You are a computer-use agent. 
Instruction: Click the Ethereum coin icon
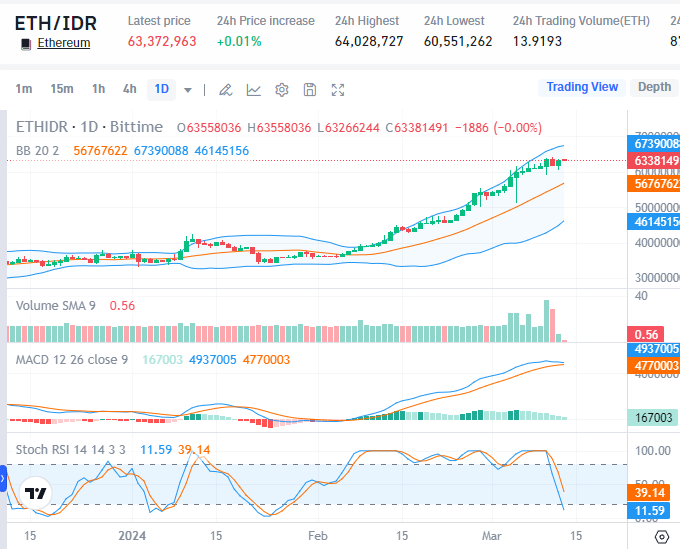25,43
